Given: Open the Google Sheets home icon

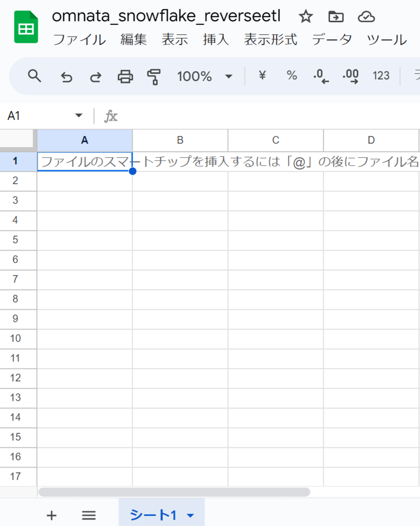Looking at the screenshot, I should 26,27.
